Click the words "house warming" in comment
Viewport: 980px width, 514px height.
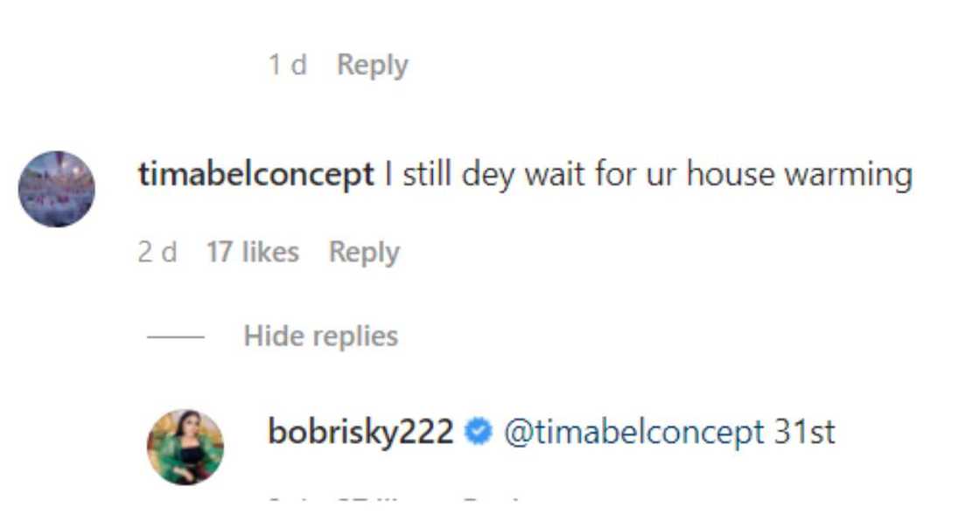tap(799, 175)
